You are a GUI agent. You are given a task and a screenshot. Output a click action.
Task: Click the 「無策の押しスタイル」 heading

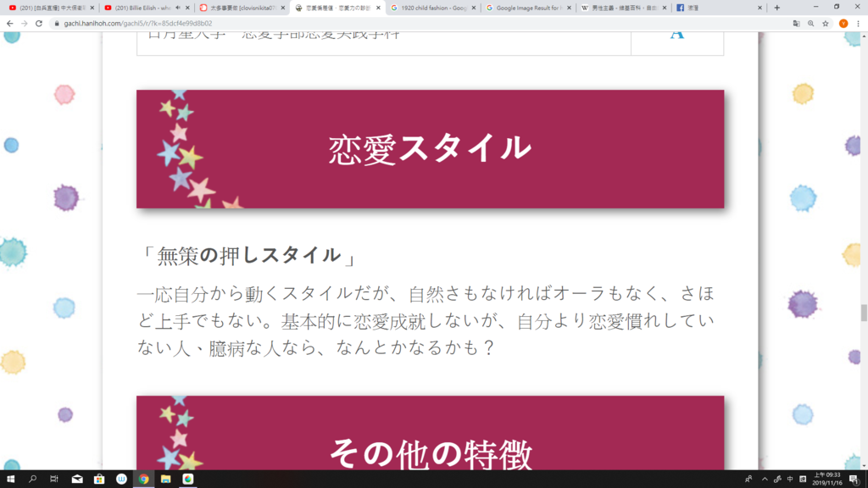pos(248,256)
